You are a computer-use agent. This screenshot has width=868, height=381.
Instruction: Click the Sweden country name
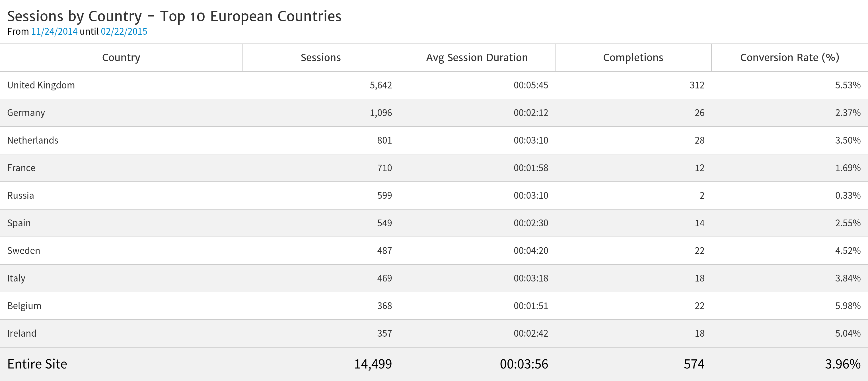(x=24, y=251)
